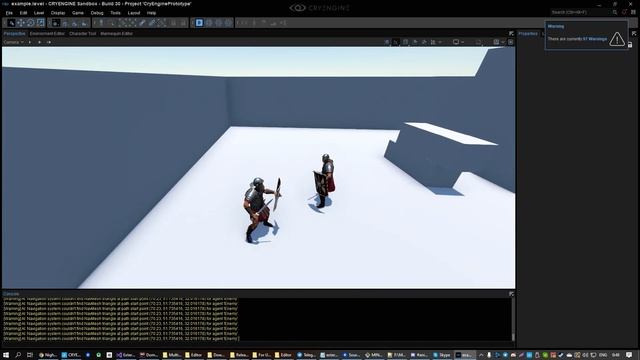Open the Camera dropdown in viewport
Viewport: 640px width, 360px height.
[13, 42]
